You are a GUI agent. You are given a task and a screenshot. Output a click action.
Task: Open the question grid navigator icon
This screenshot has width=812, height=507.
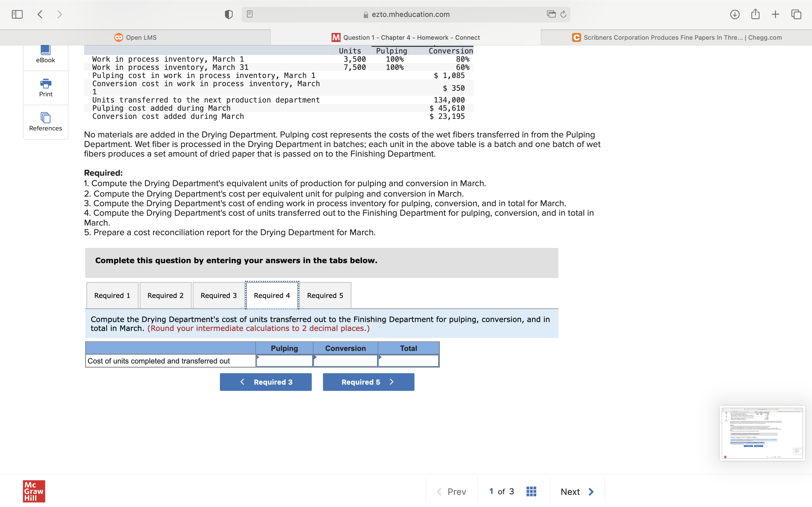[531, 492]
